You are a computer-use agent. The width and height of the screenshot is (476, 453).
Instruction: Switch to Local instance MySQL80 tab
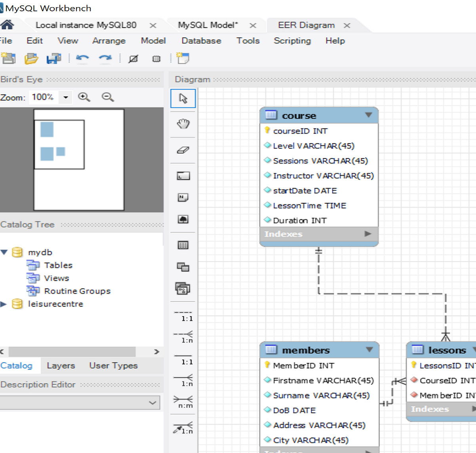point(86,25)
